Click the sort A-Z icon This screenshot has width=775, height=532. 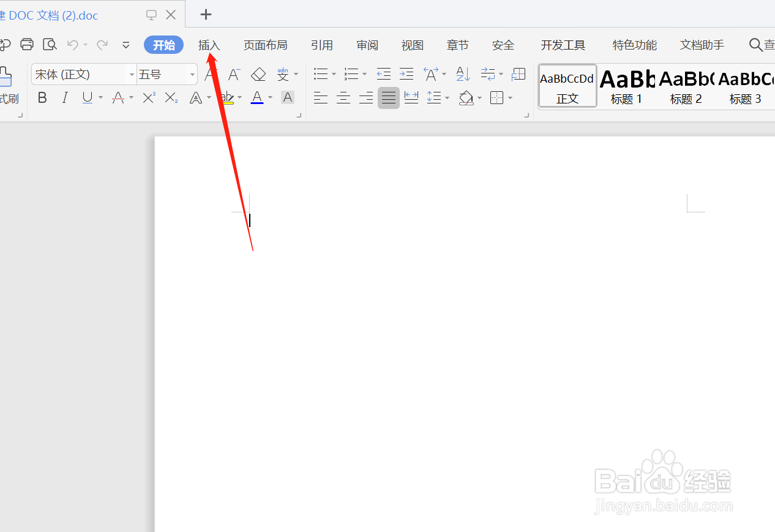click(x=463, y=75)
